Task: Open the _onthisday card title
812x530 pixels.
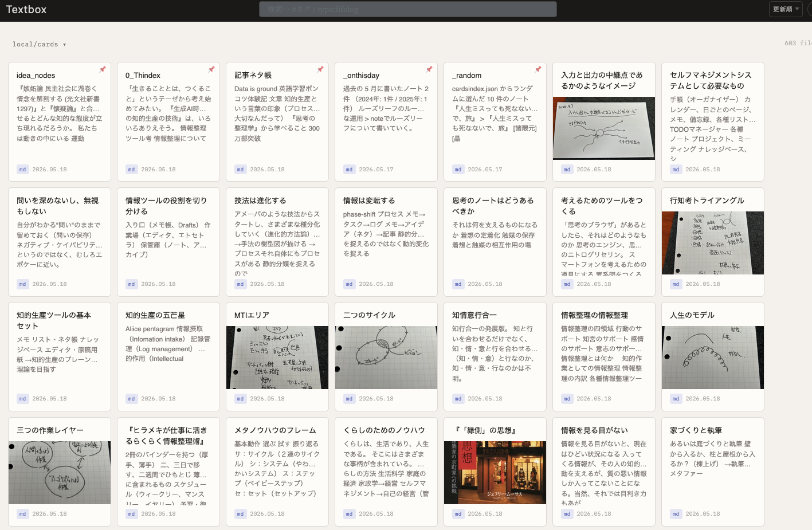Action: pyautogui.click(x=362, y=76)
